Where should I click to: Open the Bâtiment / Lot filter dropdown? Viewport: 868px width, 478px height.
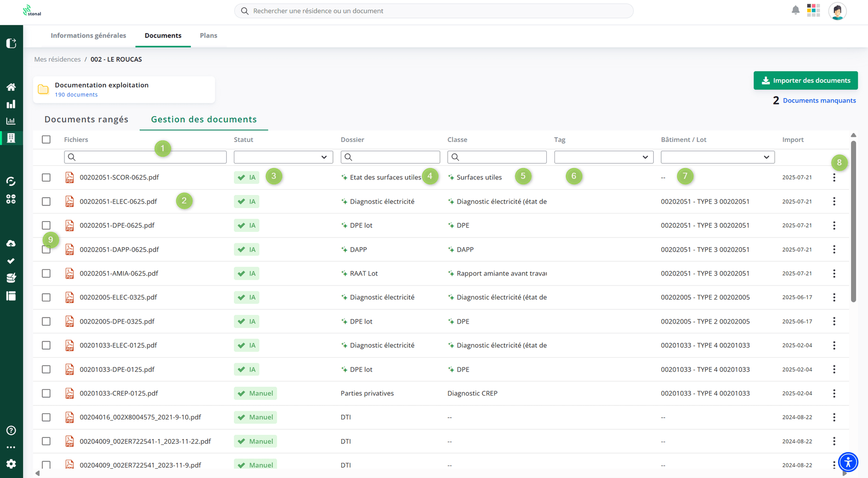pyautogui.click(x=718, y=157)
